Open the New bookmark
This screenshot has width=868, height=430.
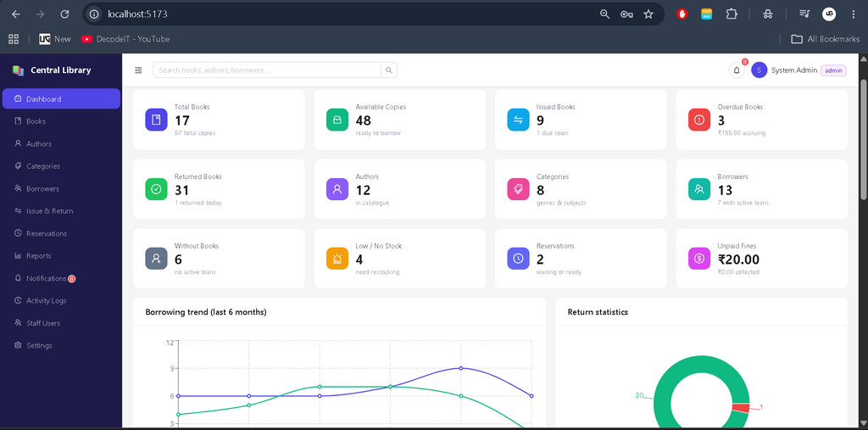(x=55, y=39)
